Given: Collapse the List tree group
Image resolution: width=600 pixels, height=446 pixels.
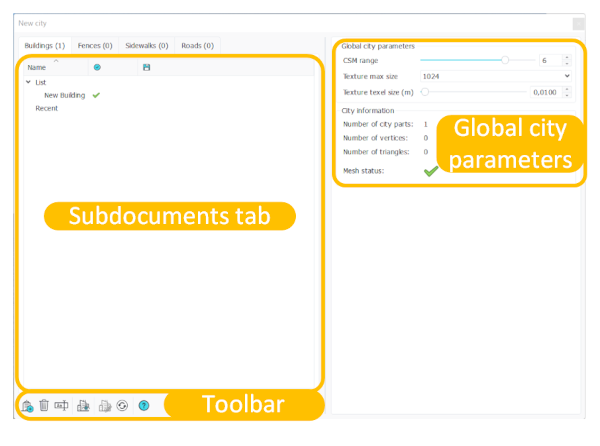Looking at the screenshot, I should pyautogui.click(x=28, y=82).
